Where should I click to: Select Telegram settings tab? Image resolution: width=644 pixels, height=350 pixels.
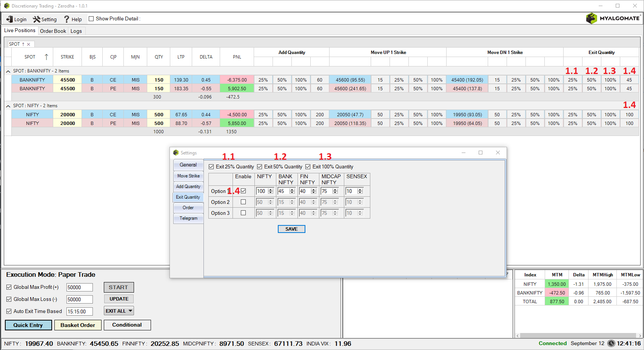(x=188, y=218)
